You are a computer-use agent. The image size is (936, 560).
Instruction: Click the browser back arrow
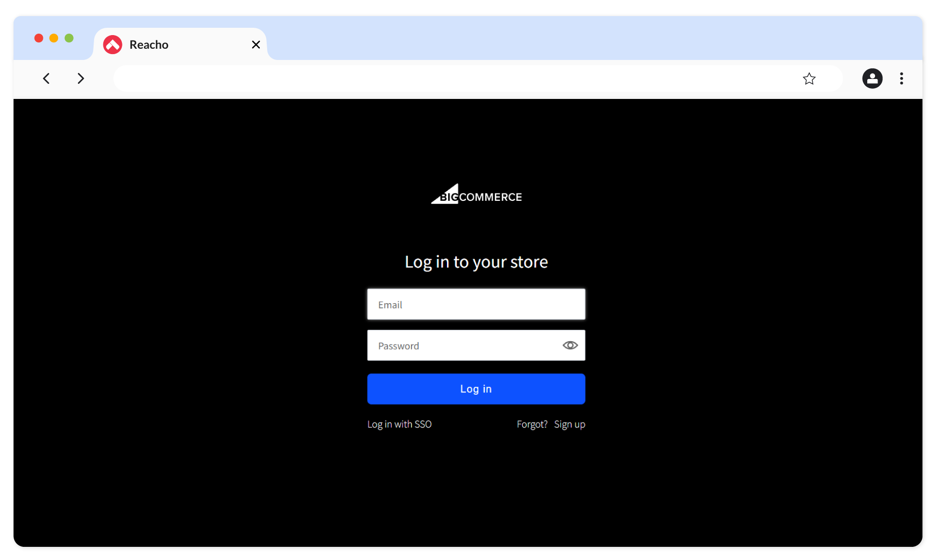46,78
